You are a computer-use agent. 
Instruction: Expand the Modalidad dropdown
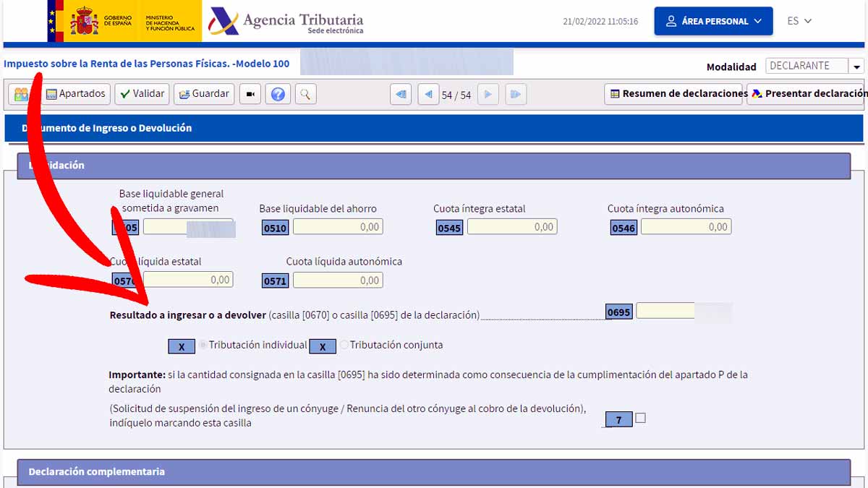pyautogui.click(x=856, y=67)
